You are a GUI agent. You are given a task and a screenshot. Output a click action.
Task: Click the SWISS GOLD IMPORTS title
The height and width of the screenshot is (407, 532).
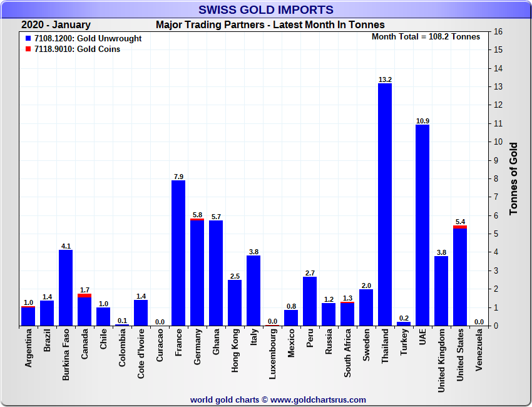pos(266,9)
